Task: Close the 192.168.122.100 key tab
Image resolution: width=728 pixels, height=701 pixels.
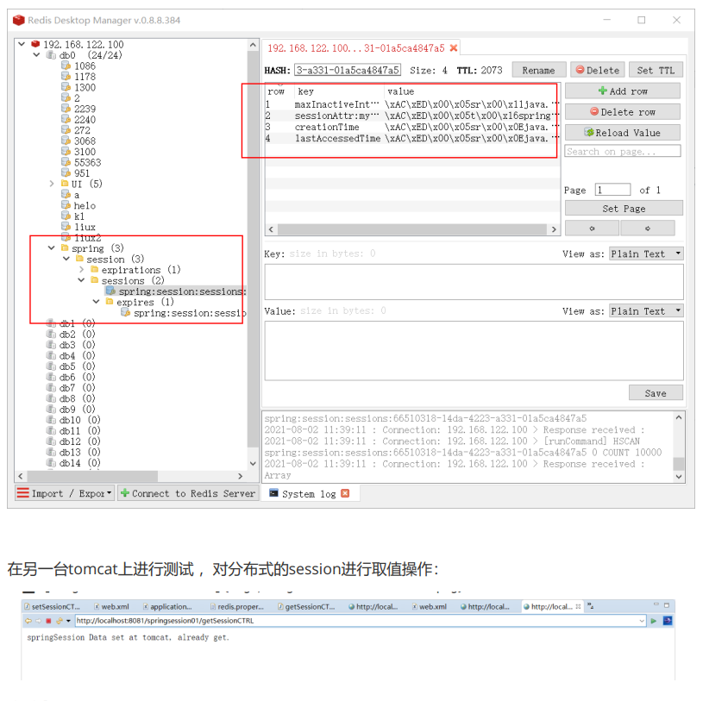Action: point(454,47)
